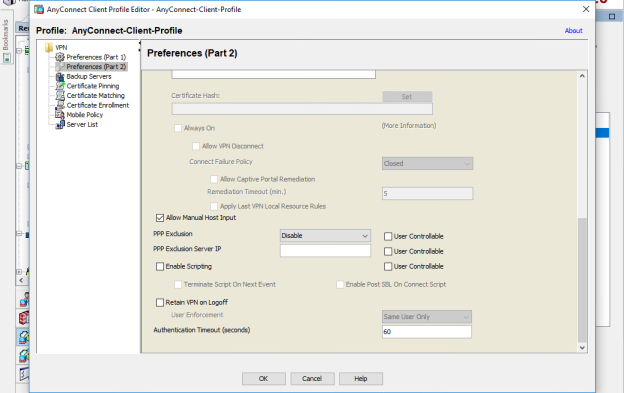The image size is (624, 393).
Task: Click the disabled Always On checkbox
Action: 178,128
